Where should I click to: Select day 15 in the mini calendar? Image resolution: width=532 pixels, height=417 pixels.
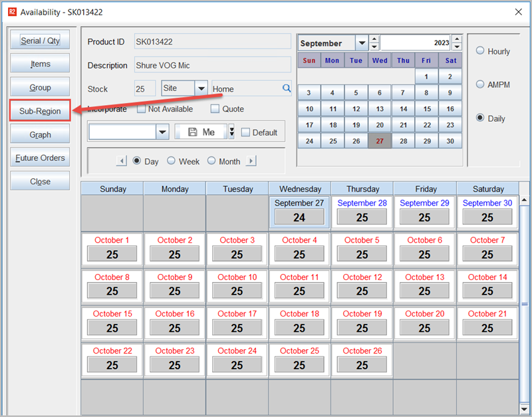[x=427, y=109]
